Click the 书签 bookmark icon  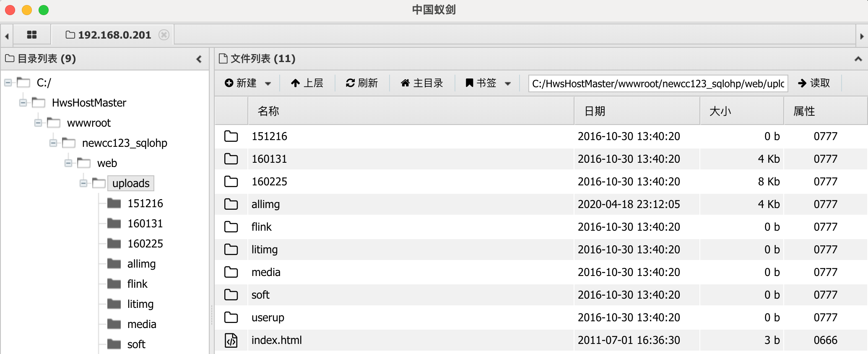tap(470, 83)
